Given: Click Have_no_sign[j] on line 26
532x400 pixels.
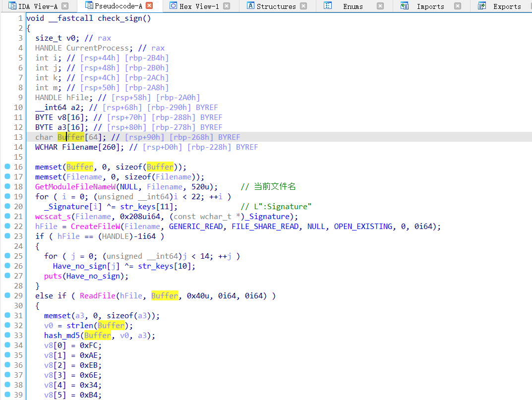Looking at the screenshot, I should (x=86, y=266).
